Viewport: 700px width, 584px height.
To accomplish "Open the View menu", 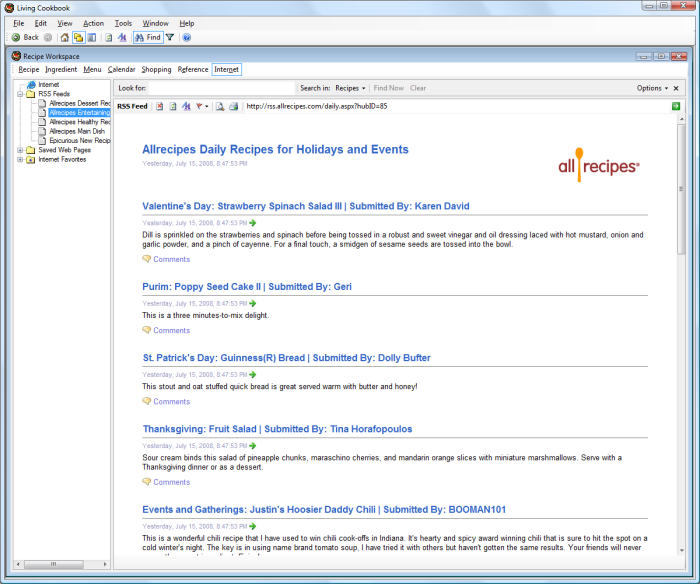I will pyautogui.click(x=65, y=23).
